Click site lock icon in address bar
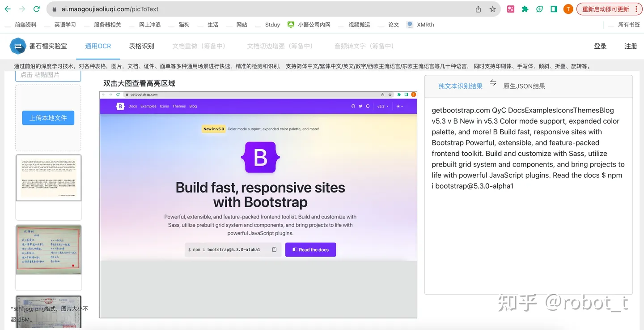Screen dimensions: 644x330 pos(54,9)
